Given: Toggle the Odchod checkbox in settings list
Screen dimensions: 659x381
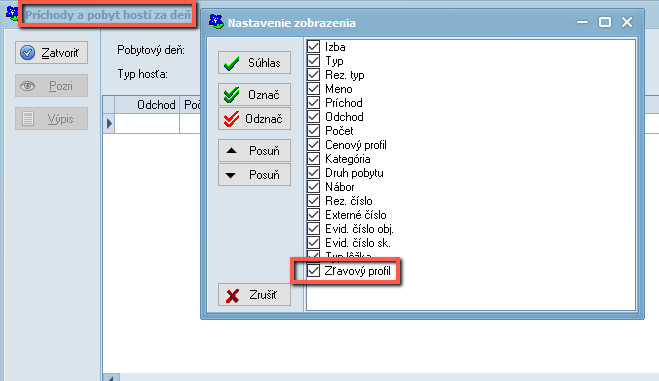Looking at the screenshot, I should (314, 117).
